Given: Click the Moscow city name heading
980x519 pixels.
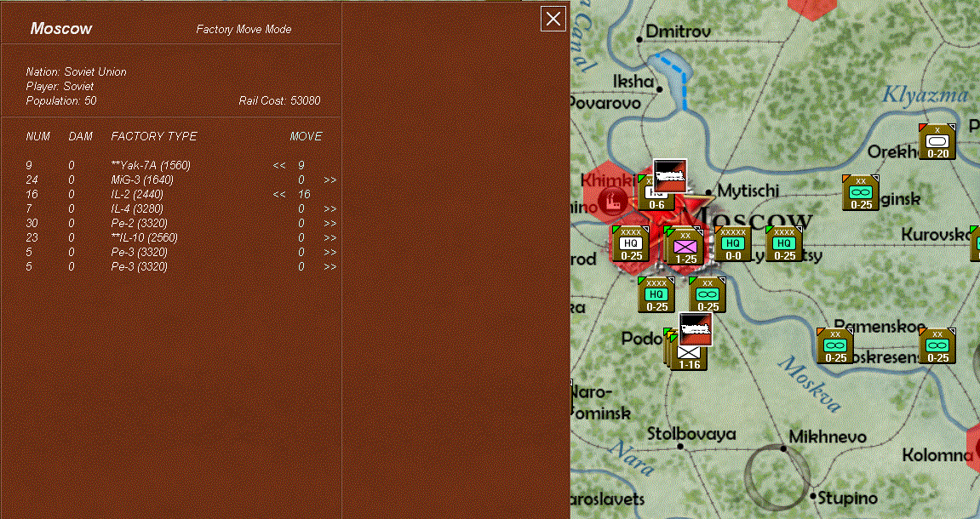Looking at the screenshot, I should point(61,29).
